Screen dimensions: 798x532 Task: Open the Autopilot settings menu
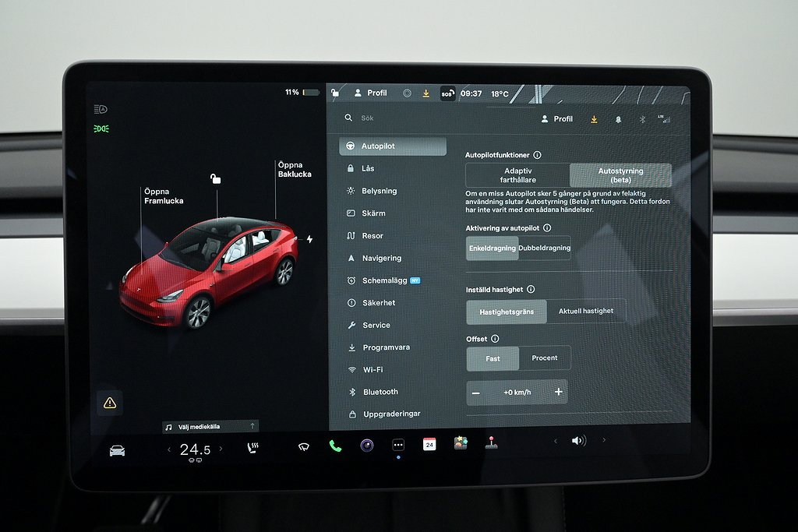pyautogui.click(x=393, y=146)
